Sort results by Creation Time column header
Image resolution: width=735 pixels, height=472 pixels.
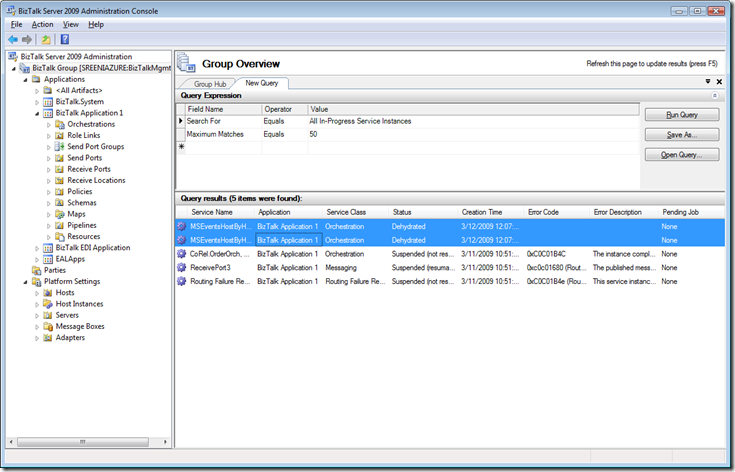pyautogui.click(x=482, y=213)
